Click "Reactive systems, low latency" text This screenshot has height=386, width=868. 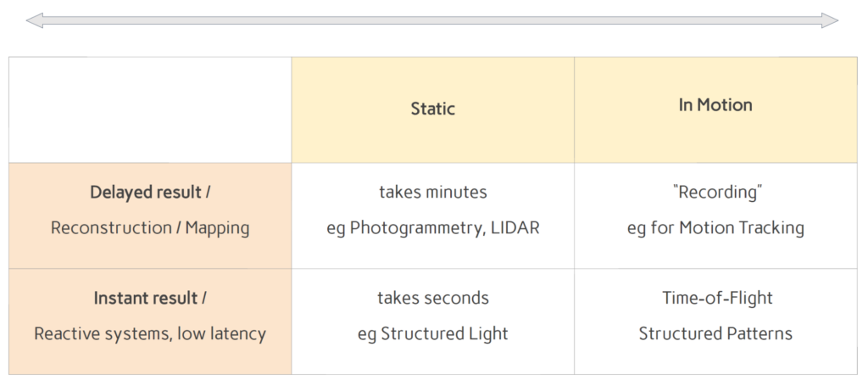coord(150,333)
